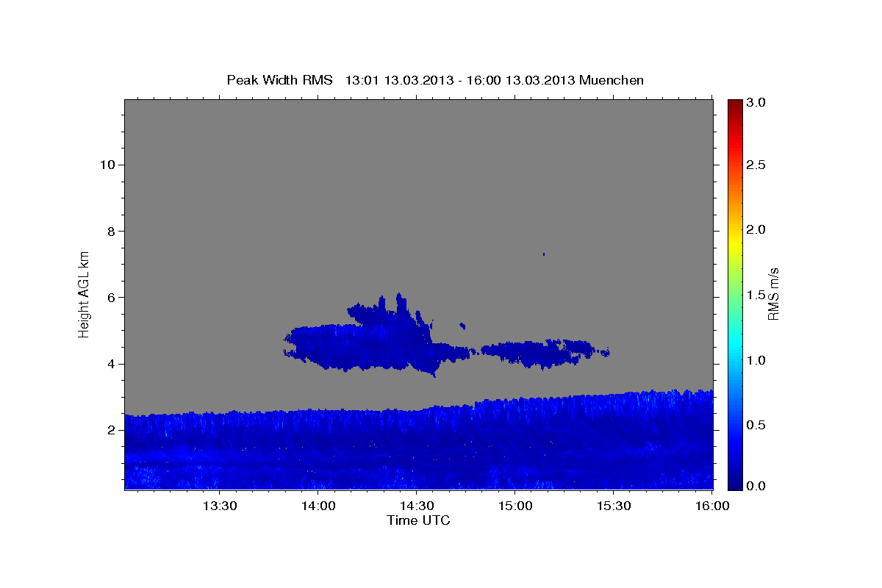The height and width of the screenshot is (588, 882).
Task: Click the 14:00 time tick label
Action: point(318,506)
